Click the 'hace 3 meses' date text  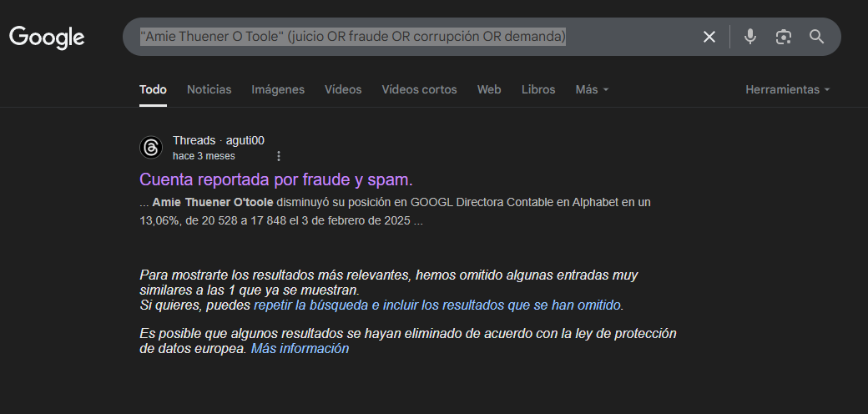click(x=204, y=156)
